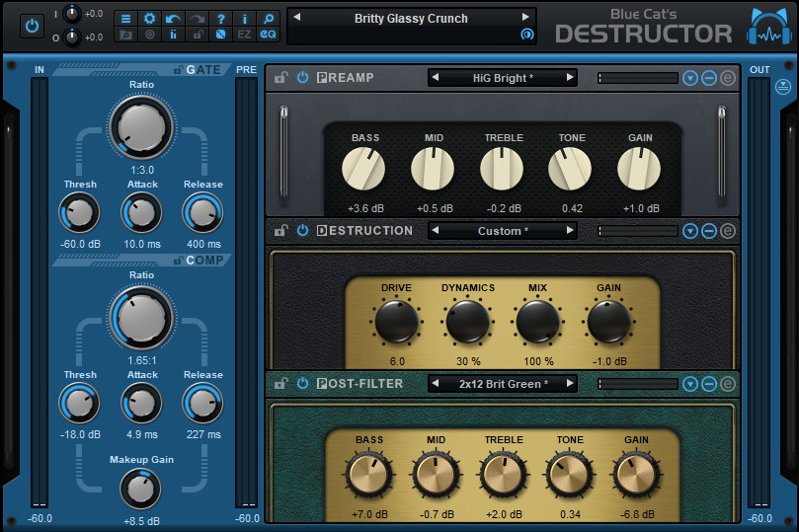799x532 pixels.
Task: Click the undo arrow in the toolbar
Action: click(173, 19)
